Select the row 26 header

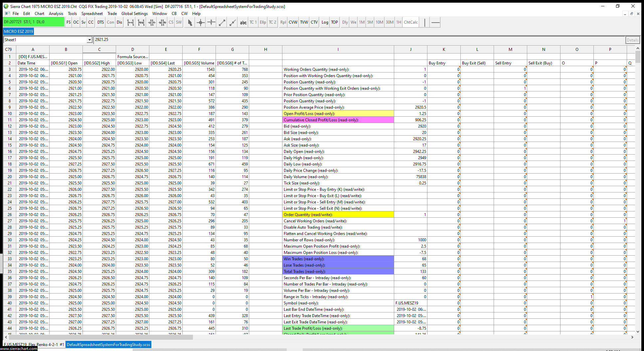pos(10,215)
